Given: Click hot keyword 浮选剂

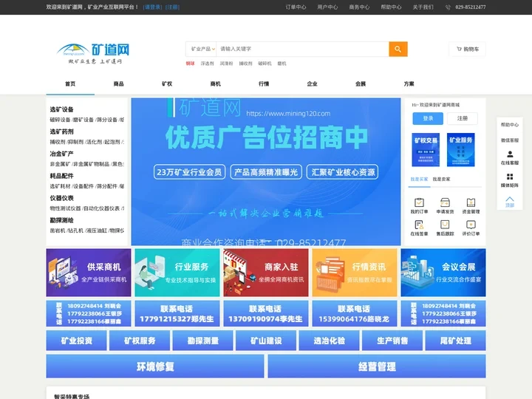Looking at the screenshot, I should coord(207,64).
